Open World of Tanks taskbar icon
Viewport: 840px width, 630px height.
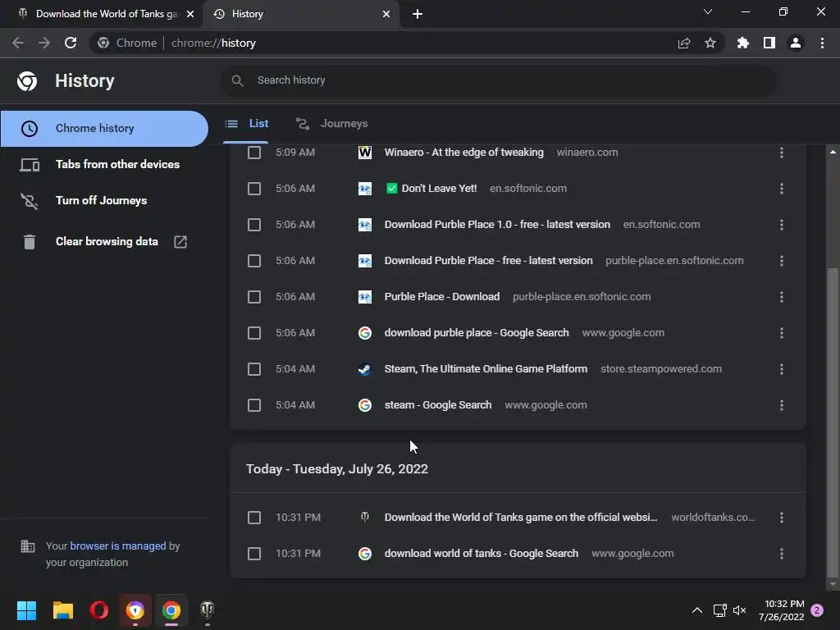click(208, 610)
